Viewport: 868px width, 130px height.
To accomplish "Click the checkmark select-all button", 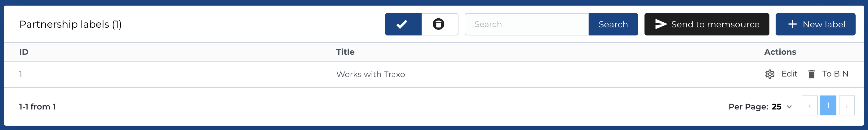I will click(403, 24).
